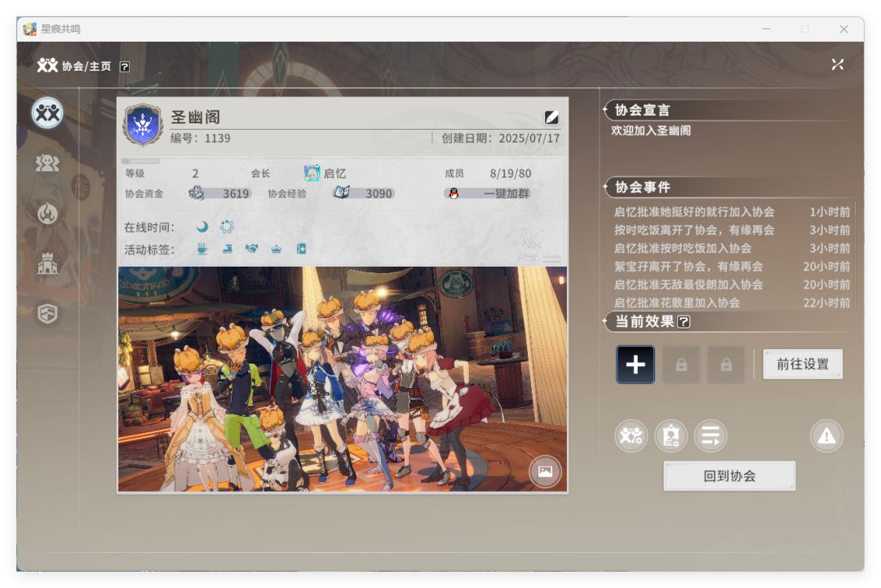Click the second locked effect slot
This screenshot has height=588, width=881.
coord(726,365)
